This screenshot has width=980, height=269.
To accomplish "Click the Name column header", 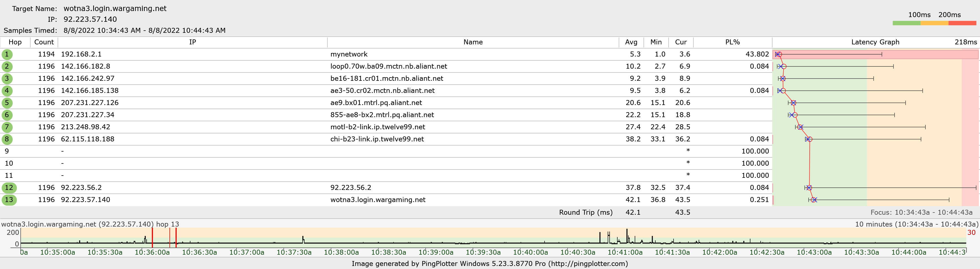I will (x=473, y=42).
